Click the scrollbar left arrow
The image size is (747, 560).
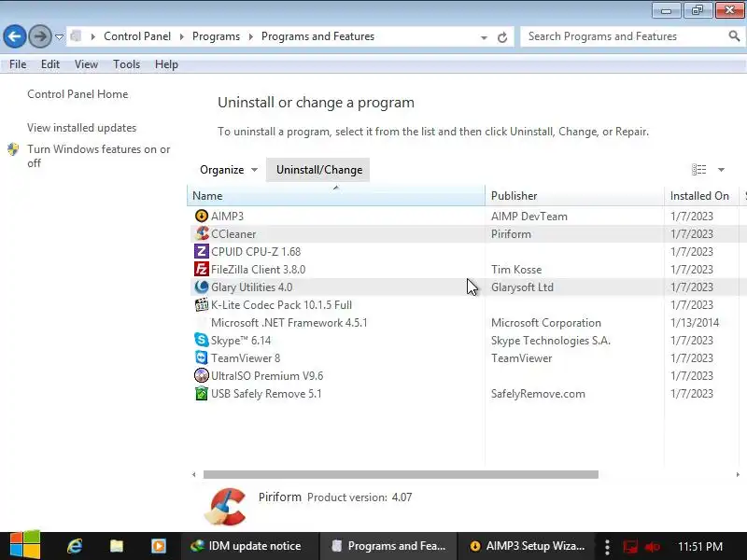[x=194, y=475]
